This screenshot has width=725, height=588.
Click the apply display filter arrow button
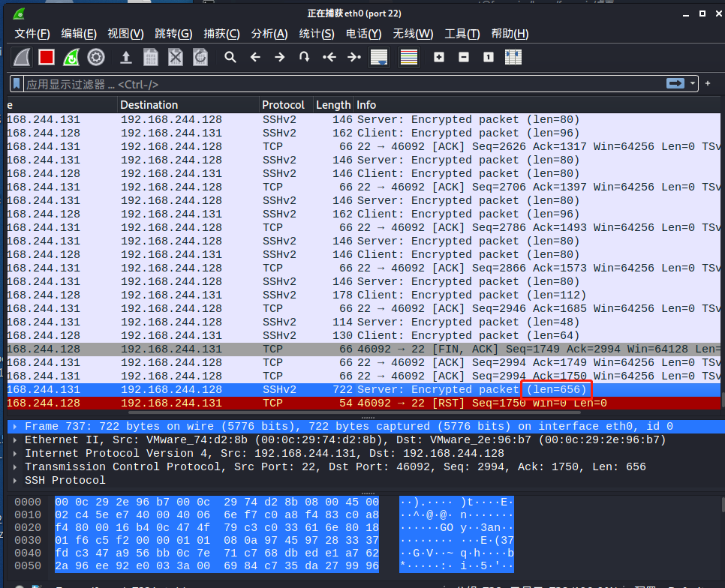click(675, 84)
